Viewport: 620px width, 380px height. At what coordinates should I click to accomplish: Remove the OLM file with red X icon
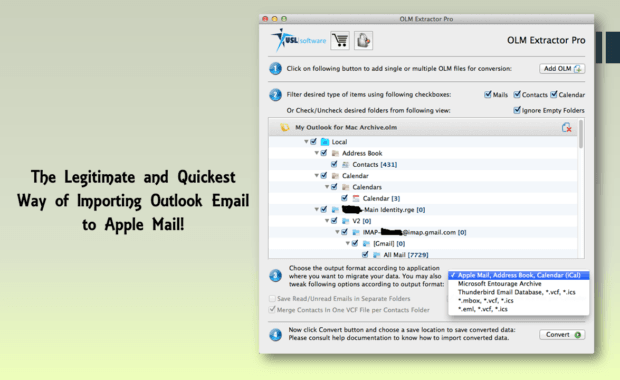[x=566, y=127]
